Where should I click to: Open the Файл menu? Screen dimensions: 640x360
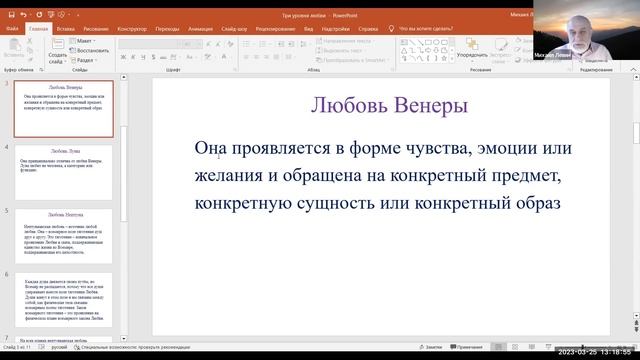(x=12, y=29)
